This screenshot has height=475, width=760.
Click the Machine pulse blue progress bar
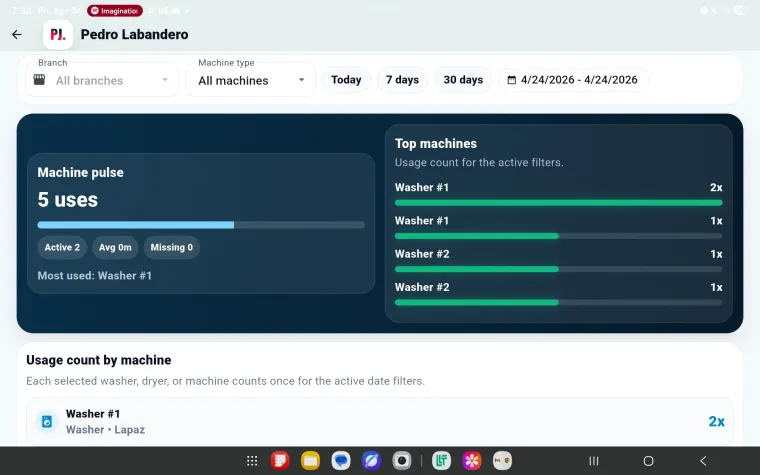tap(201, 225)
